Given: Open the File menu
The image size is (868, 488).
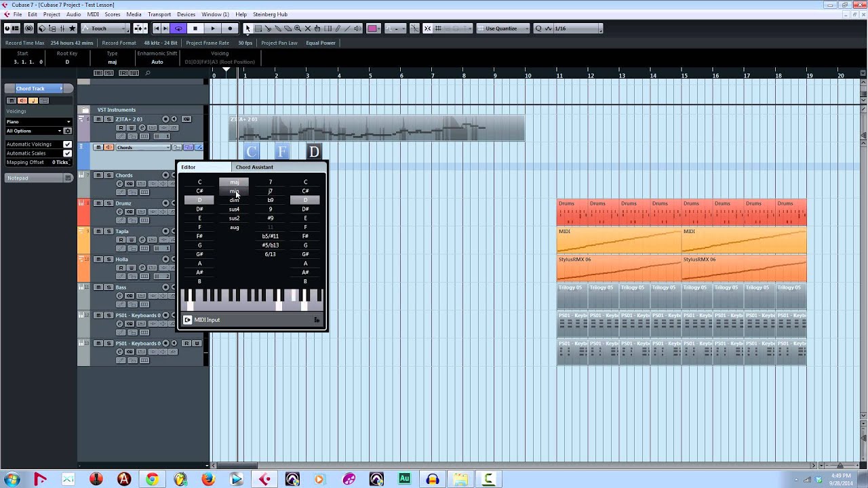Looking at the screenshot, I should 18,14.
